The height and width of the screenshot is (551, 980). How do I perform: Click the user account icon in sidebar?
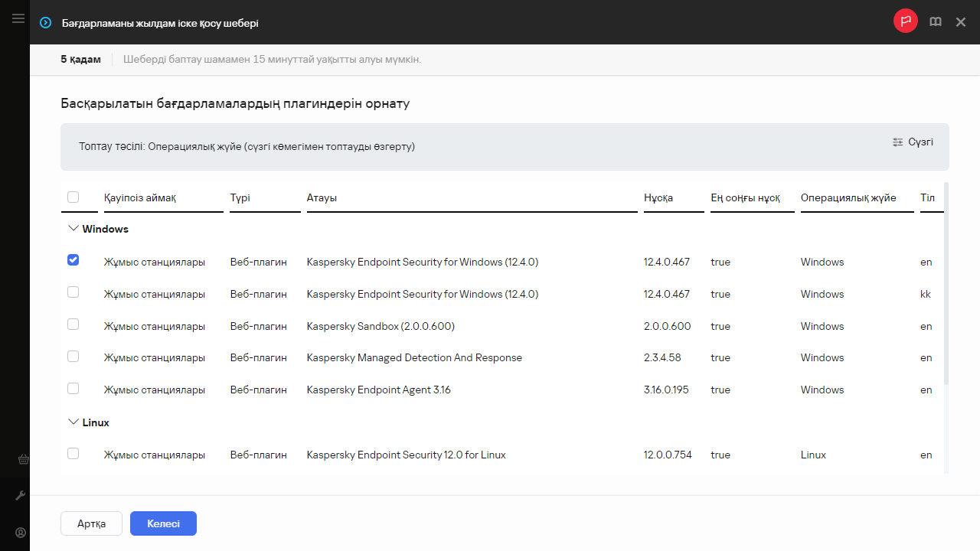[x=21, y=533]
